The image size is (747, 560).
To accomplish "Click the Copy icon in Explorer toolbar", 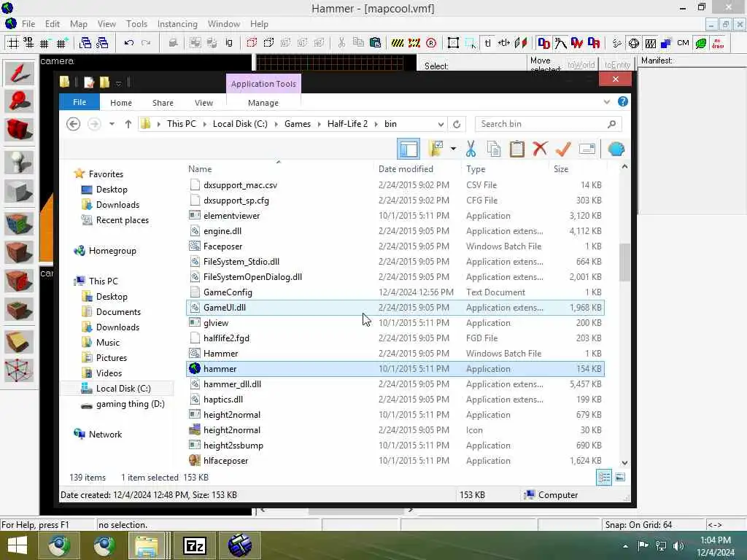I will point(494,149).
